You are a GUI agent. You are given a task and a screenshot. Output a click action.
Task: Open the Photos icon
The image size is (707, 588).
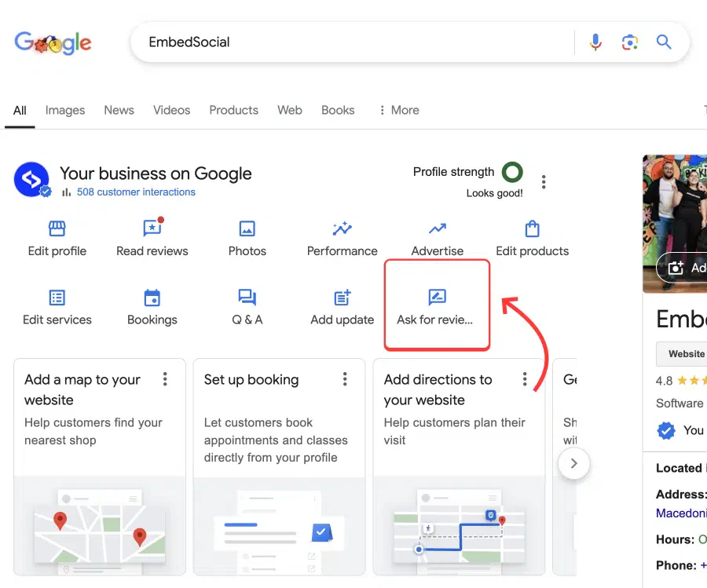coord(247,228)
